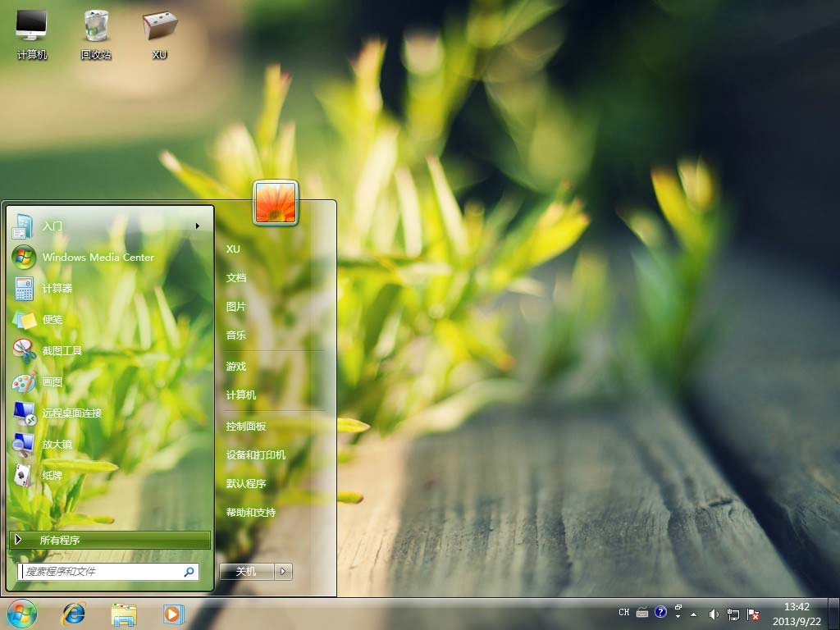This screenshot has height=630, width=840.
Task: Click the volume speaker tray icon
Action: point(713,614)
